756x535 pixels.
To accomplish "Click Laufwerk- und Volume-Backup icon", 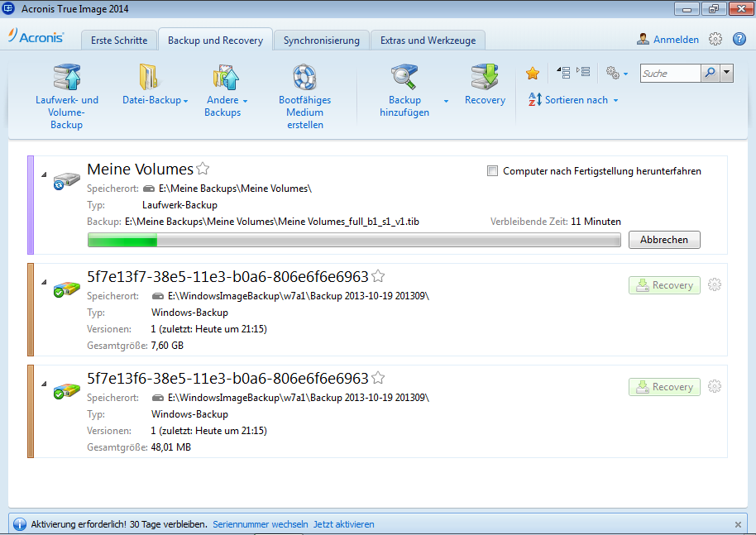I will pyautogui.click(x=66, y=77).
